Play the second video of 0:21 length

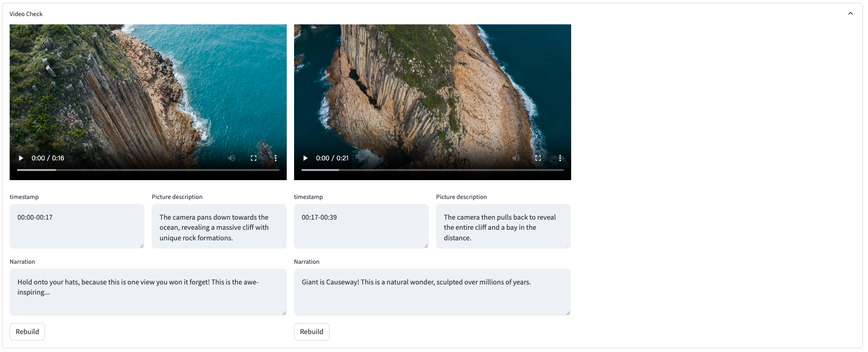(x=306, y=158)
